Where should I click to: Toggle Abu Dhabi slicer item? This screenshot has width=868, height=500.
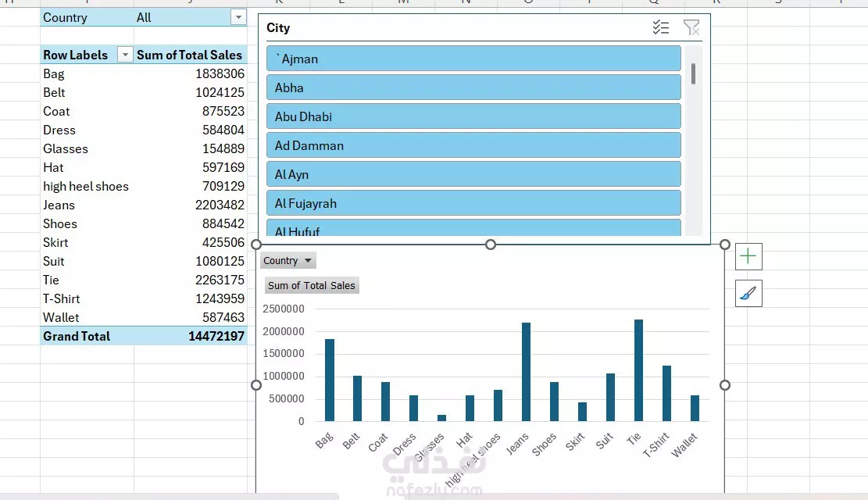click(473, 116)
